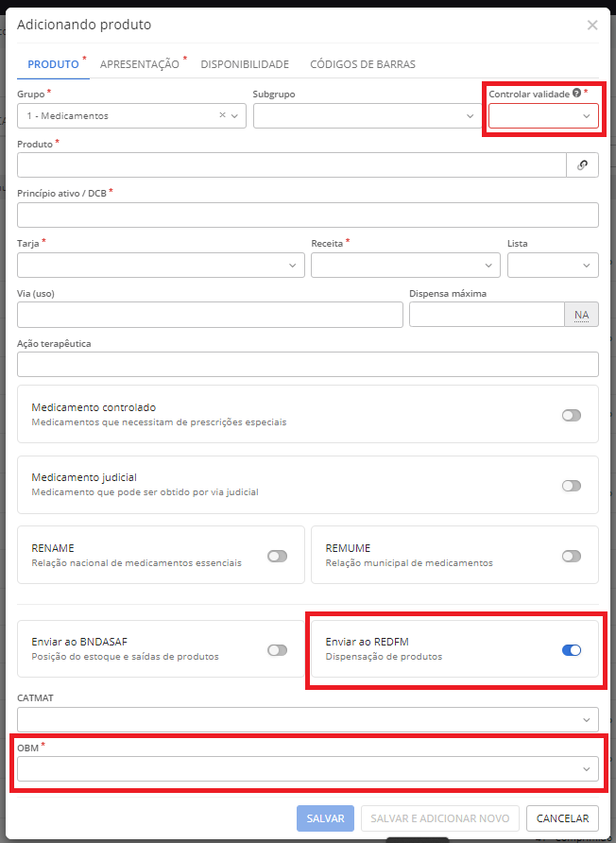Screen dimensions: 616x843
Task: Turn on Medicamento judicial toggle
Action: [x=571, y=486]
